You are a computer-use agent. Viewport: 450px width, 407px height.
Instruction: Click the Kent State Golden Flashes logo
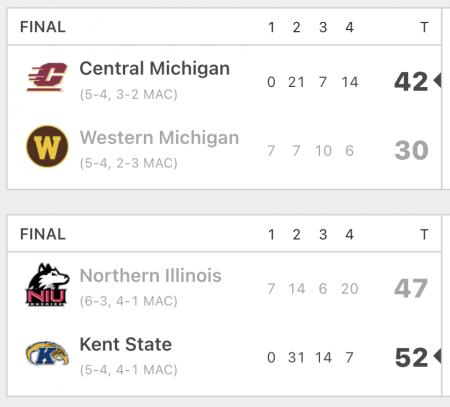(x=47, y=353)
